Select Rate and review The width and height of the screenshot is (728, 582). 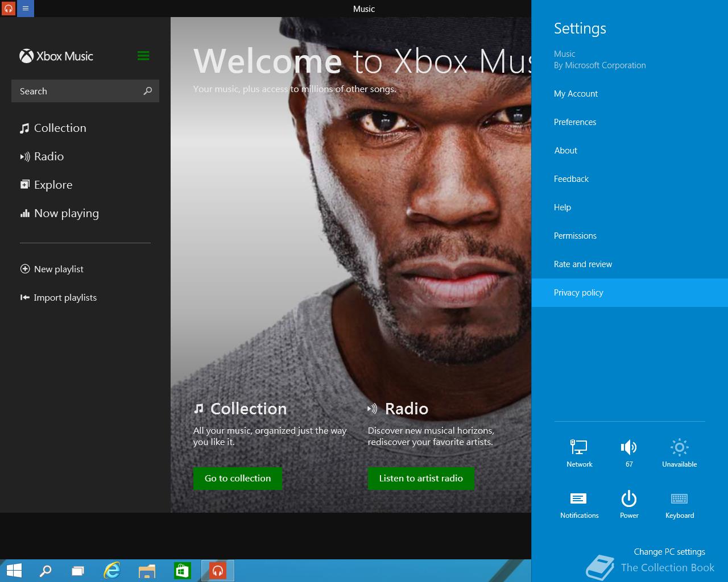click(630, 264)
